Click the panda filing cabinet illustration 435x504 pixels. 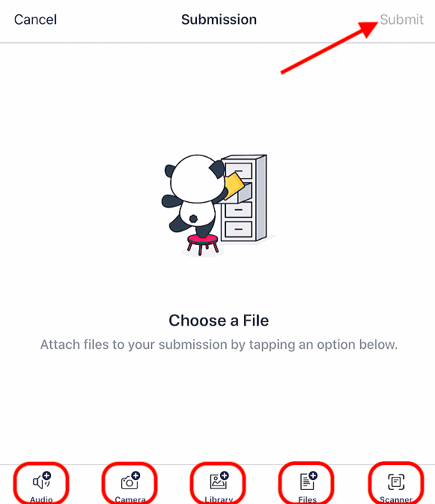pyautogui.click(x=219, y=205)
